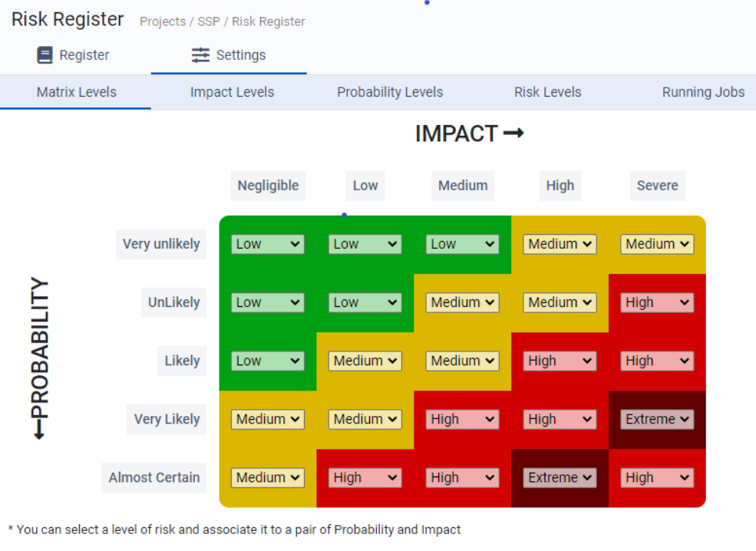Click the Almost Certain probability row label
The image size is (756, 551).
154,477
